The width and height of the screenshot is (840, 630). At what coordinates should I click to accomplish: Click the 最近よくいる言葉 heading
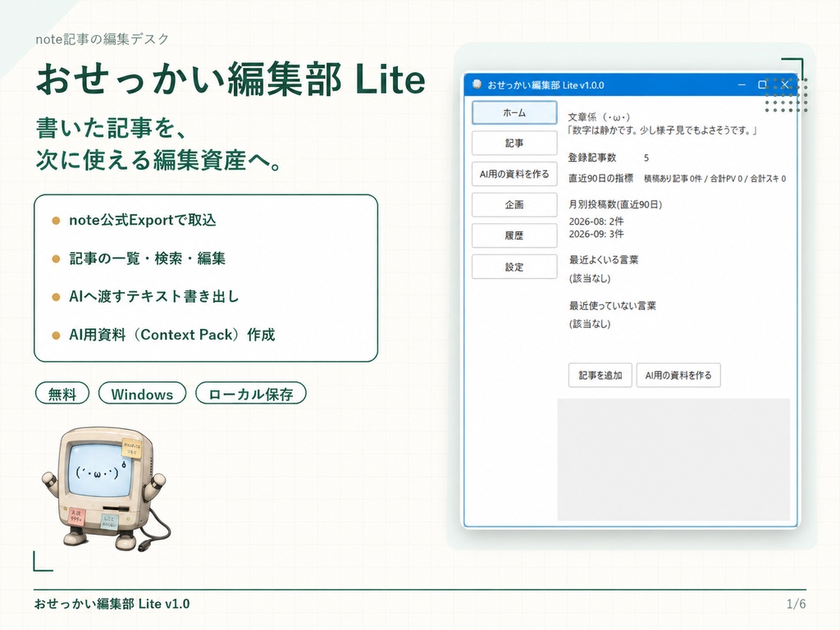(x=603, y=260)
